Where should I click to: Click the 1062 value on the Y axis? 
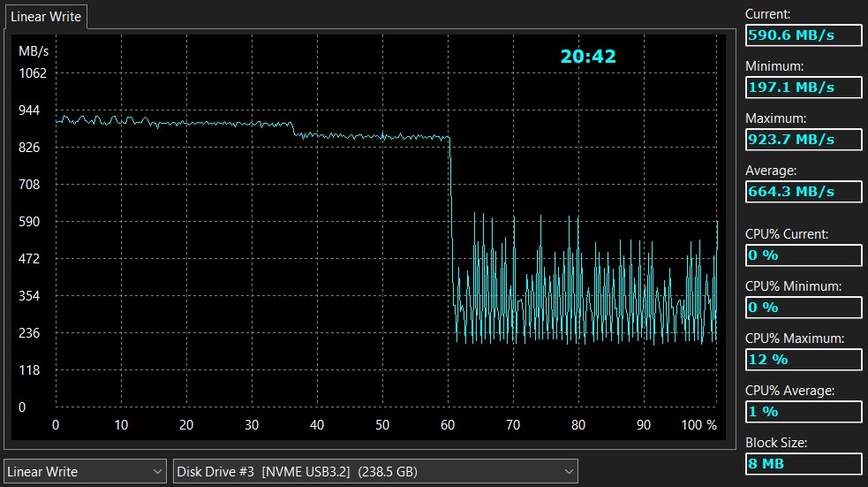coord(33,73)
